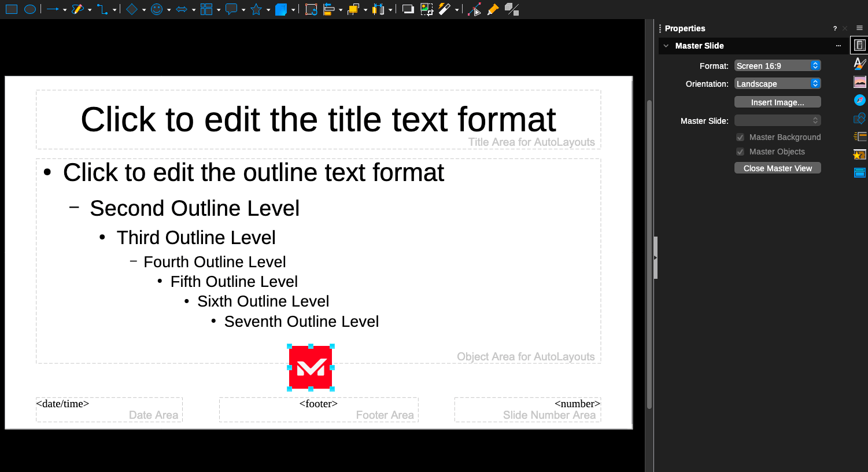868x472 pixels.
Task: Expand the Line arrow tool dropdown
Action: (x=65, y=10)
